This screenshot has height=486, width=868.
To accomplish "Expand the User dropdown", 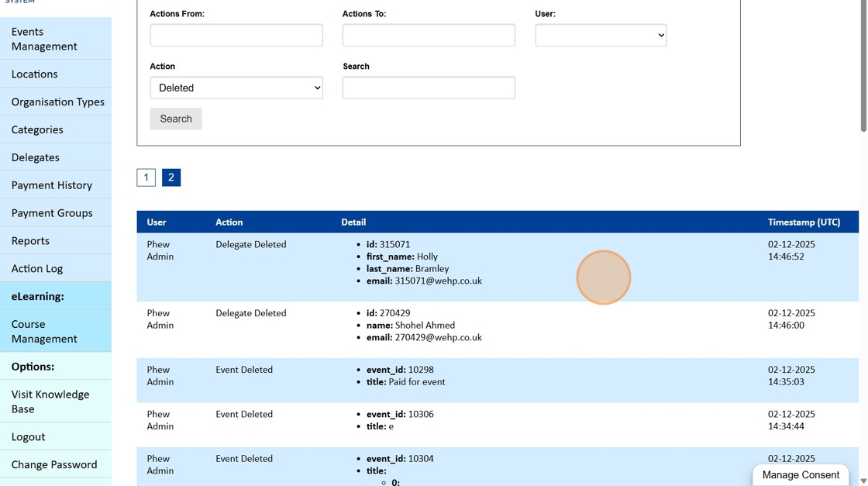I will pos(601,35).
